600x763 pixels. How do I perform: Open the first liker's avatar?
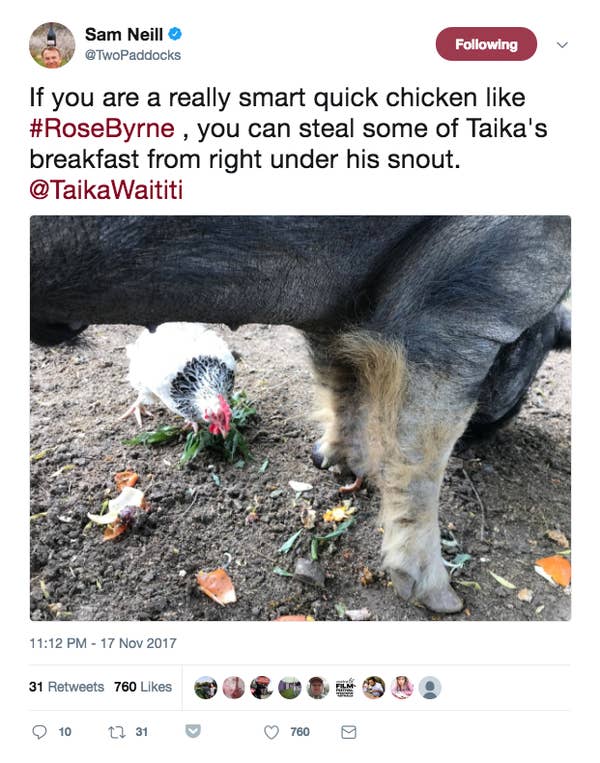[205, 688]
